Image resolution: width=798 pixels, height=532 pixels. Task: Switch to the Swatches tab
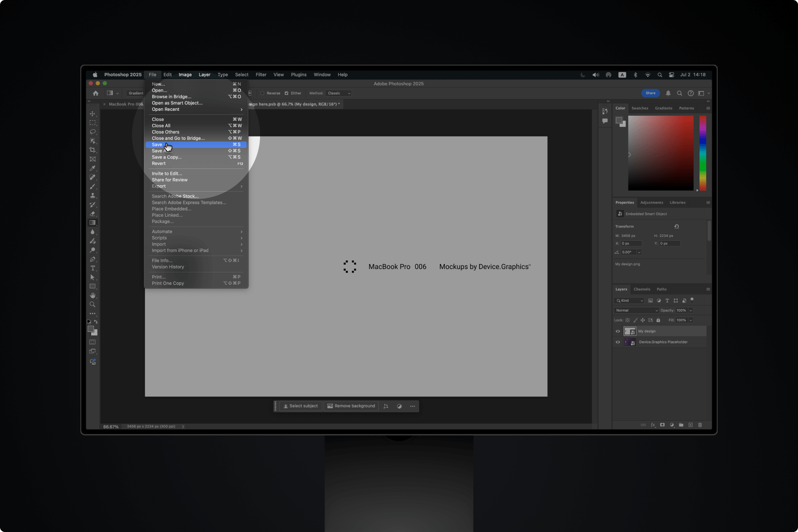(x=640, y=108)
